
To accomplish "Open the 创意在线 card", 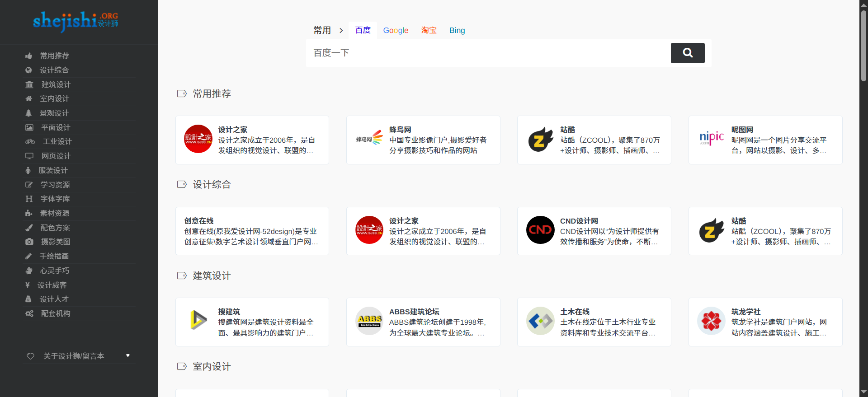I will pos(252,231).
